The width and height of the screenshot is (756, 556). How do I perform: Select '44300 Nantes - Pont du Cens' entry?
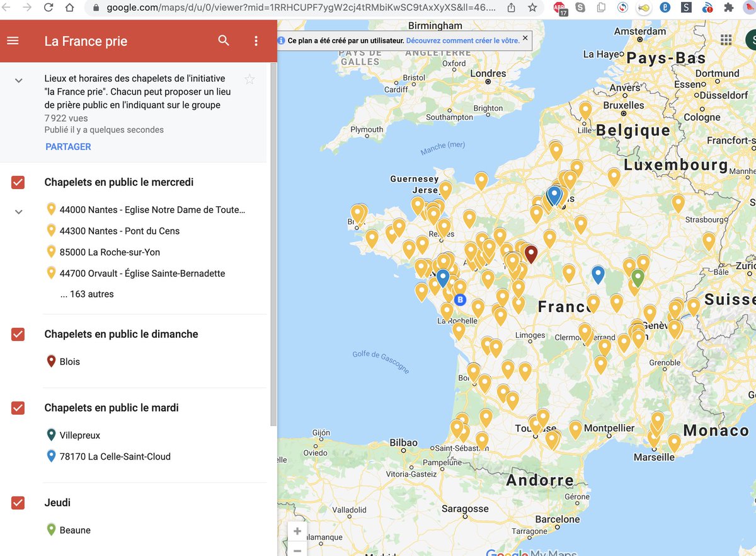(x=120, y=231)
